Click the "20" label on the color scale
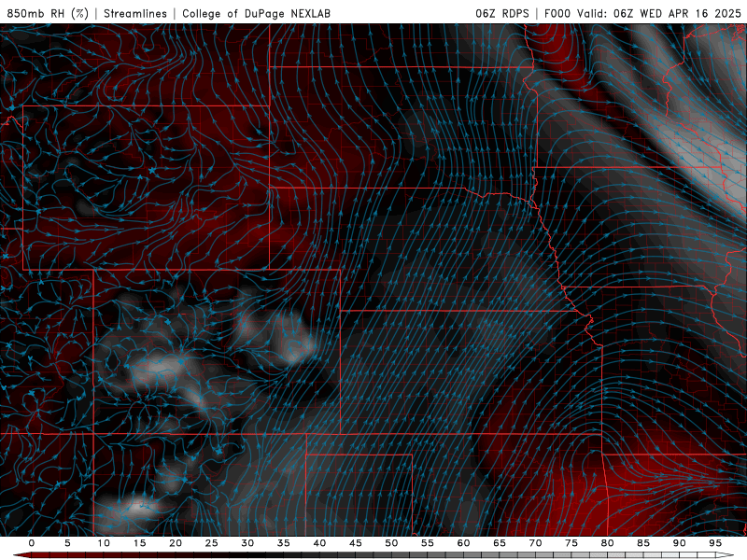Viewport: 747px width, 560px height. pyautogui.click(x=176, y=543)
